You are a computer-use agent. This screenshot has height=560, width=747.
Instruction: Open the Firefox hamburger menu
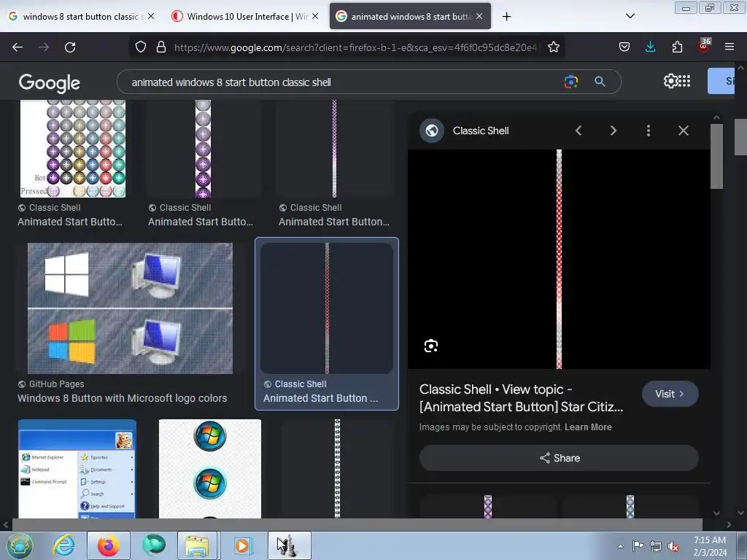point(729,47)
